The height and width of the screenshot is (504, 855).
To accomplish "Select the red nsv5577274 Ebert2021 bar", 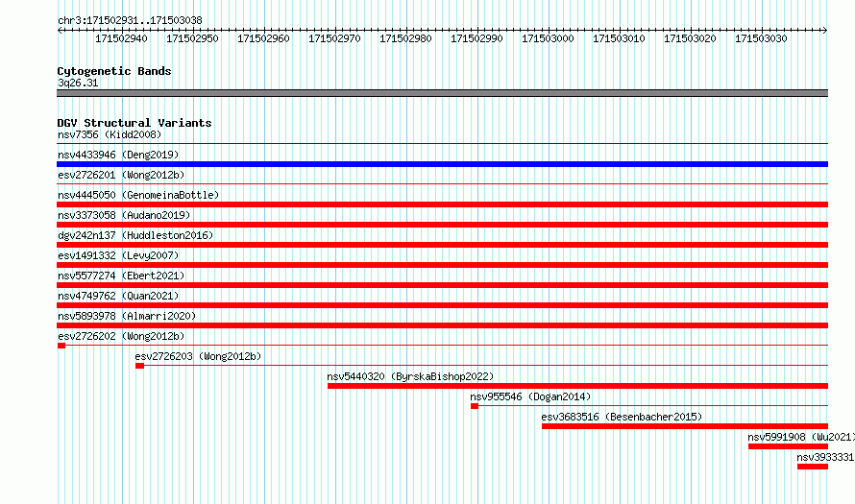I will tap(442, 285).
